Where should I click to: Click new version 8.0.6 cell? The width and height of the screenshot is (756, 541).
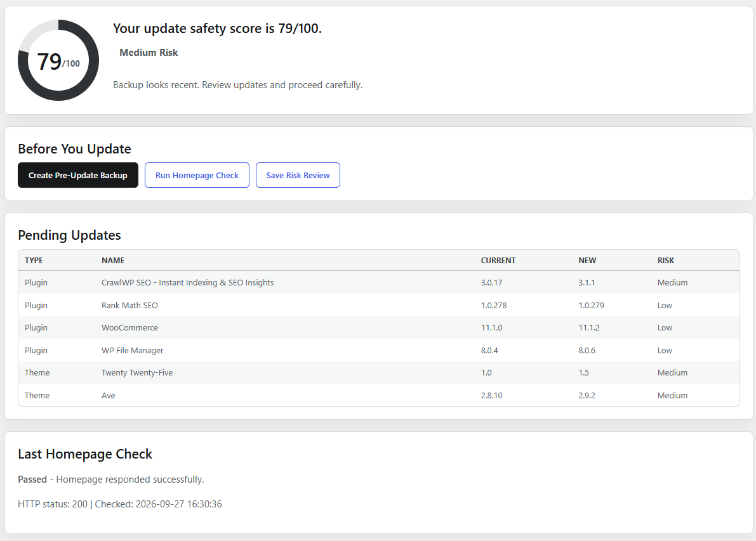tap(587, 350)
